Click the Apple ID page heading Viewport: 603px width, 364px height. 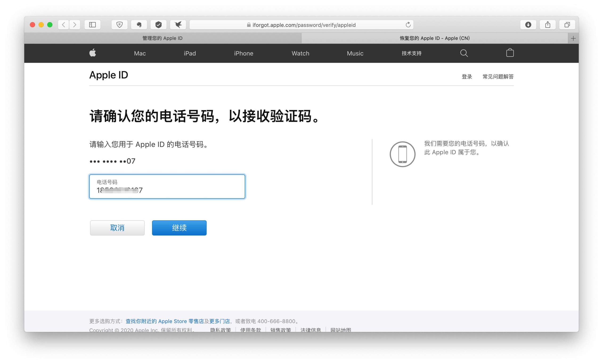tap(109, 75)
